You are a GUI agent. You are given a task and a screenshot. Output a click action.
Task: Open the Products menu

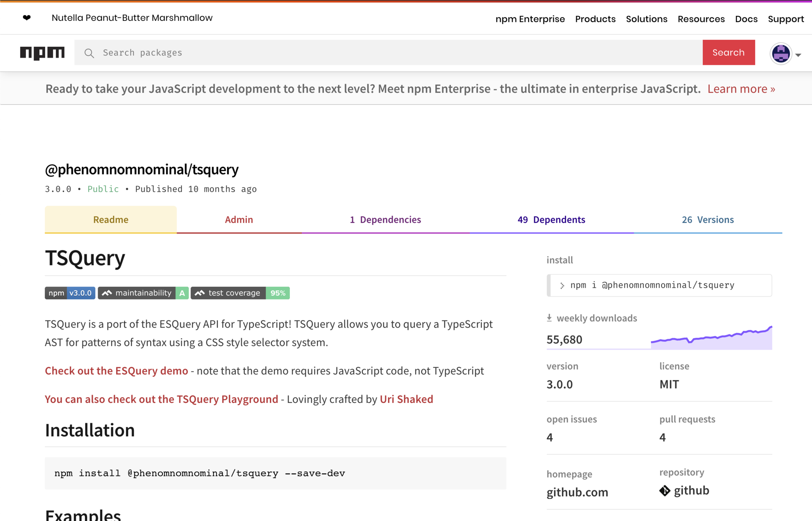click(x=595, y=19)
